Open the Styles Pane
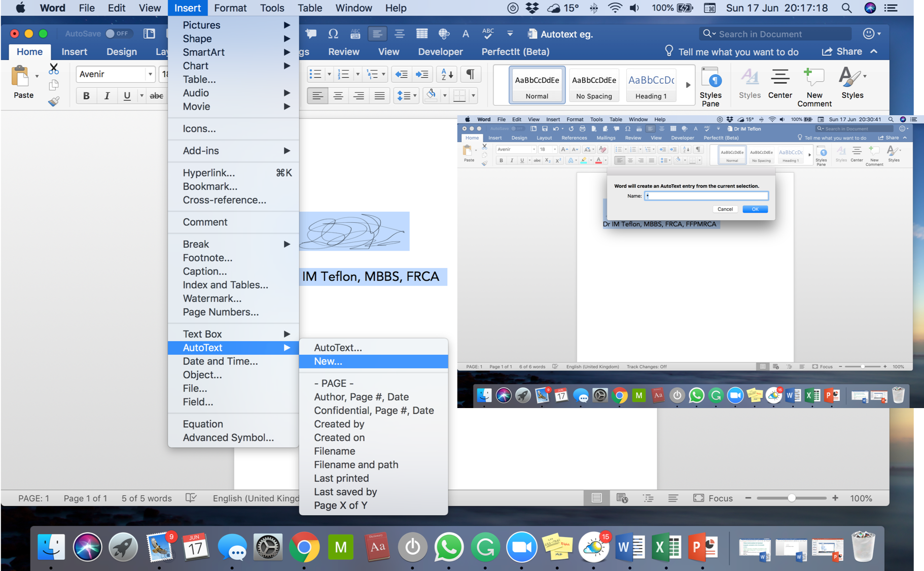This screenshot has width=924, height=571. point(710,86)
